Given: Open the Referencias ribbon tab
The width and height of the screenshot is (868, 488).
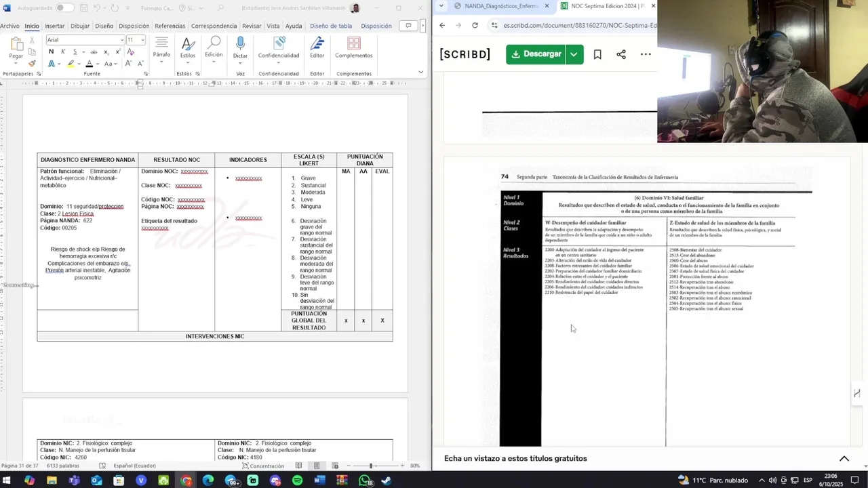Looking at the screenshot, I should pyautogui.click(x=170, y=26).
